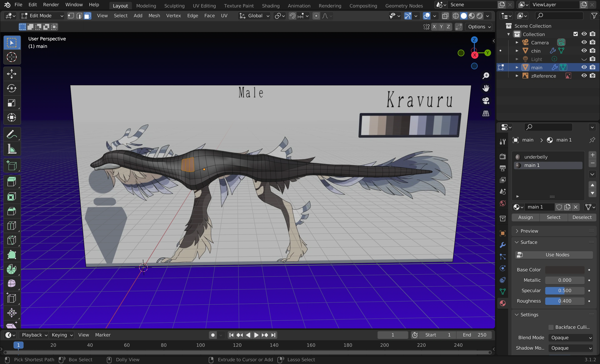Click the Use Nodes button
600x364 pixels.
(557, 255)
